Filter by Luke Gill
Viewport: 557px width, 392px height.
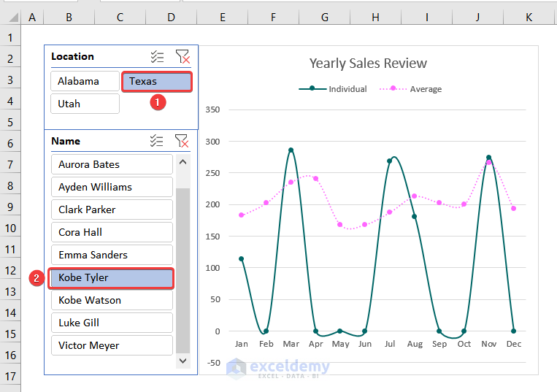pos(112,323)
